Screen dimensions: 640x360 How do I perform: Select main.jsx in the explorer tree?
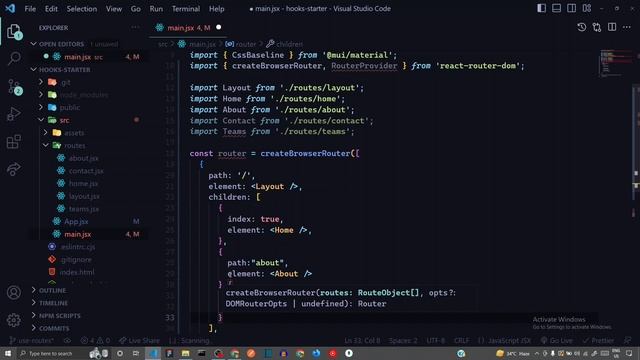[x=78, y=234]
